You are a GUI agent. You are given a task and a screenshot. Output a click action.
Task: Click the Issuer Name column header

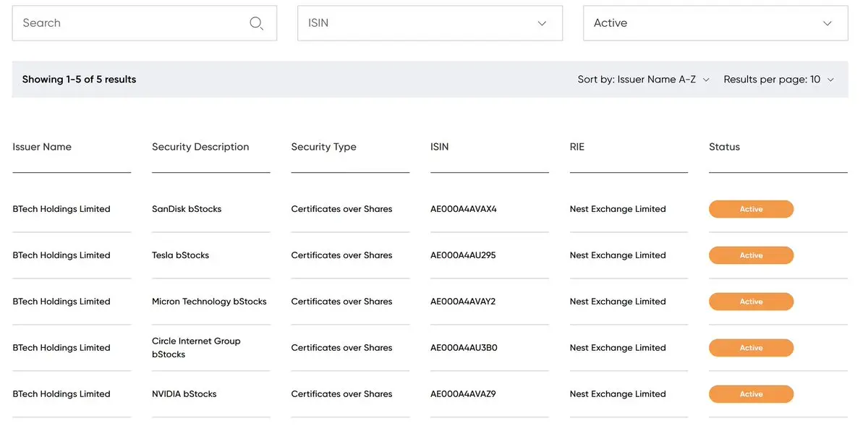pos(42,147)
